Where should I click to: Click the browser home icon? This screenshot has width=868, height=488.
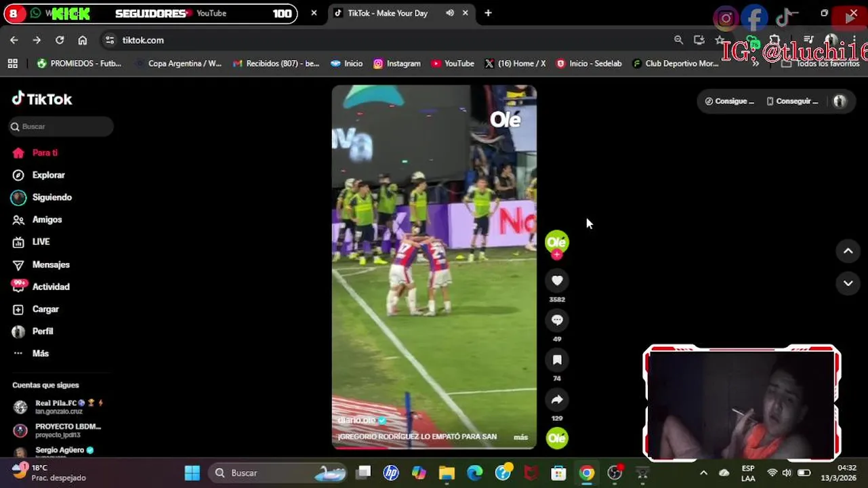coord(83,40)
